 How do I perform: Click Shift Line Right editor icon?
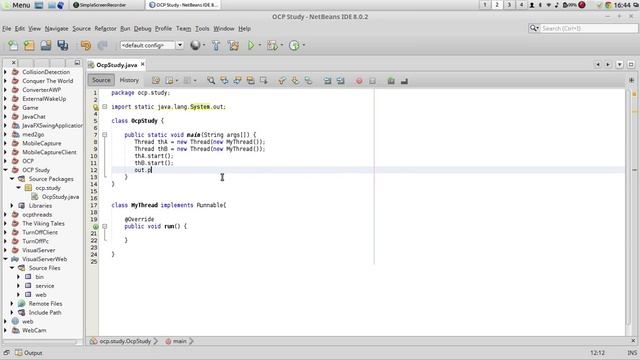(x=340, y=80)
